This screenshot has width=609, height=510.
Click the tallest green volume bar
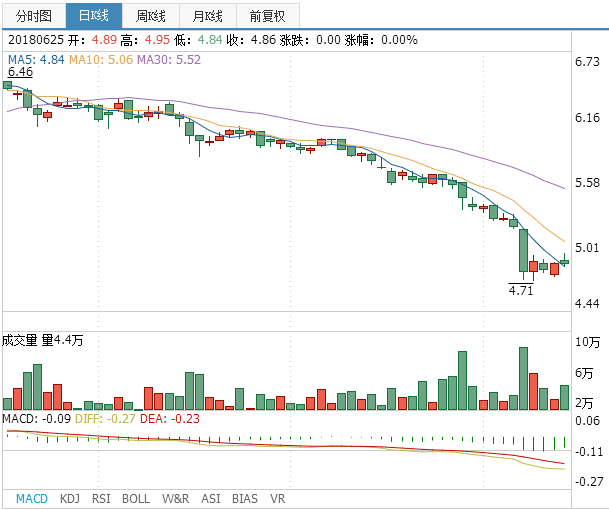click(x=524, y=379)
